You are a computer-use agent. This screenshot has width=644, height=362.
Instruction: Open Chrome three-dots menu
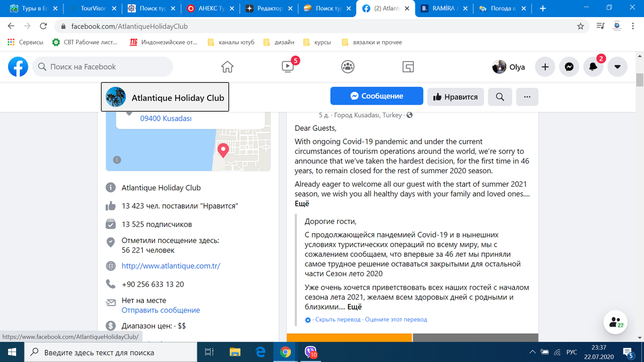tap(633, 26)
